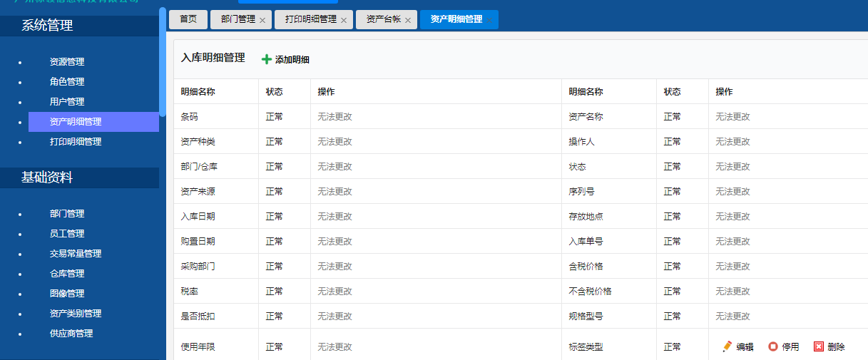This screenshot has height=360, width=868.
Task: Click the pencil edit icon for 标签类型
Action: tap(727, 346)
